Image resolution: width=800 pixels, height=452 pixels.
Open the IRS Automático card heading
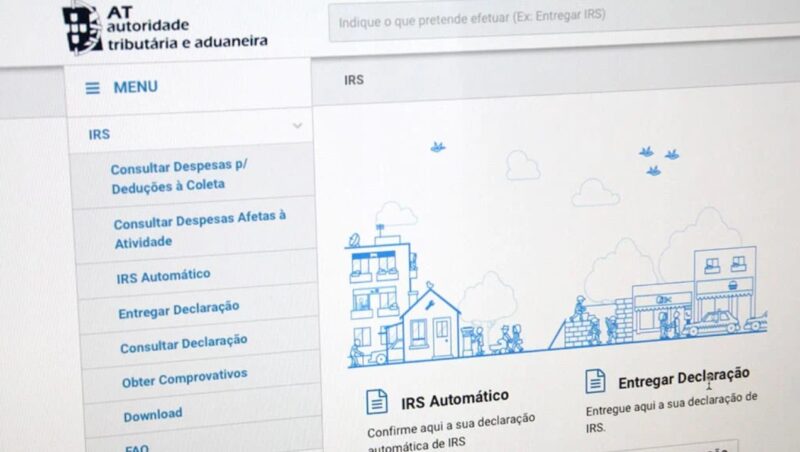(x=455, y=399)
